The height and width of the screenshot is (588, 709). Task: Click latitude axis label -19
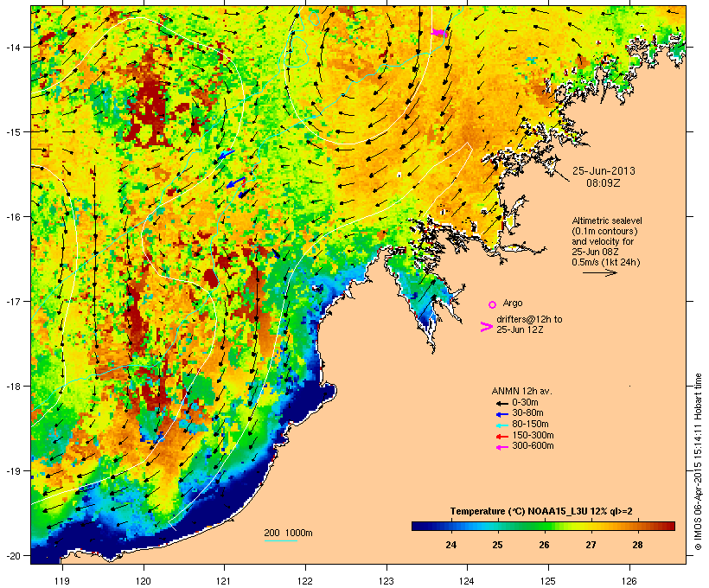click(13, 471)
